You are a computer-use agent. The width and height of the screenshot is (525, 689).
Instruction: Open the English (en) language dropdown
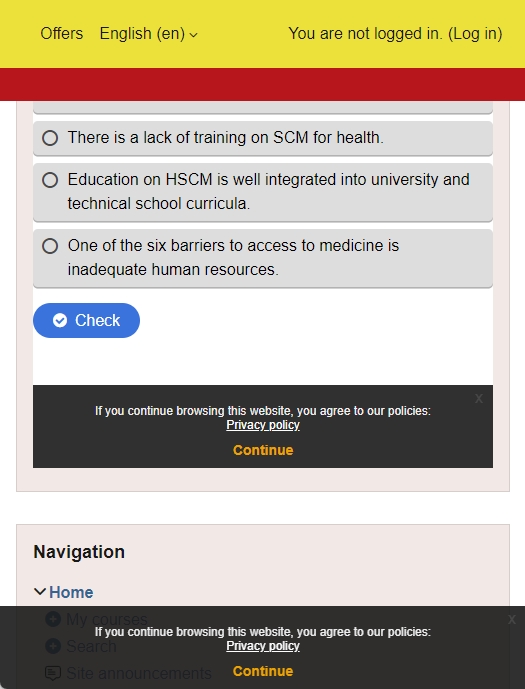pyautogui.click(x=148, y=34)
